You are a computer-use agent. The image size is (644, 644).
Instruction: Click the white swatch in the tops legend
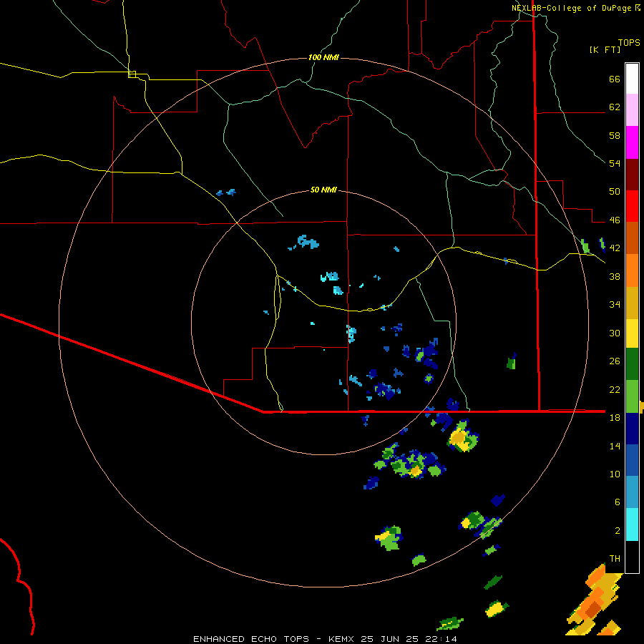tap(632, 79)
